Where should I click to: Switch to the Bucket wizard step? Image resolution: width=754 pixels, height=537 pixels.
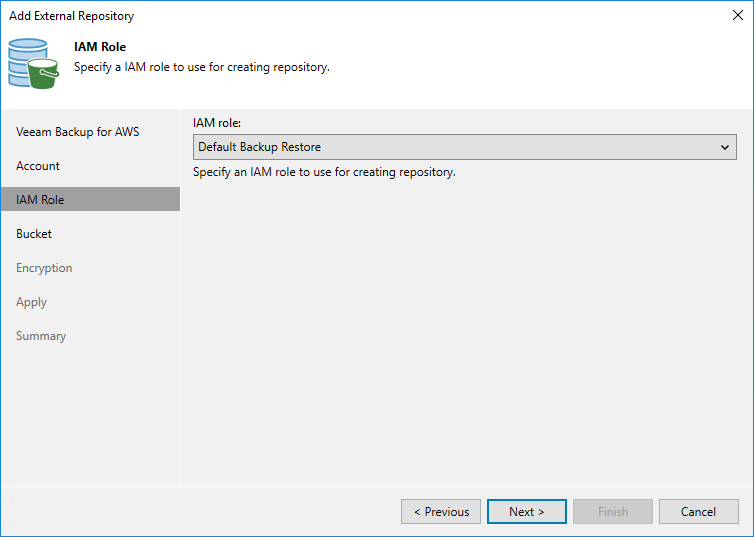click(34, 234)
